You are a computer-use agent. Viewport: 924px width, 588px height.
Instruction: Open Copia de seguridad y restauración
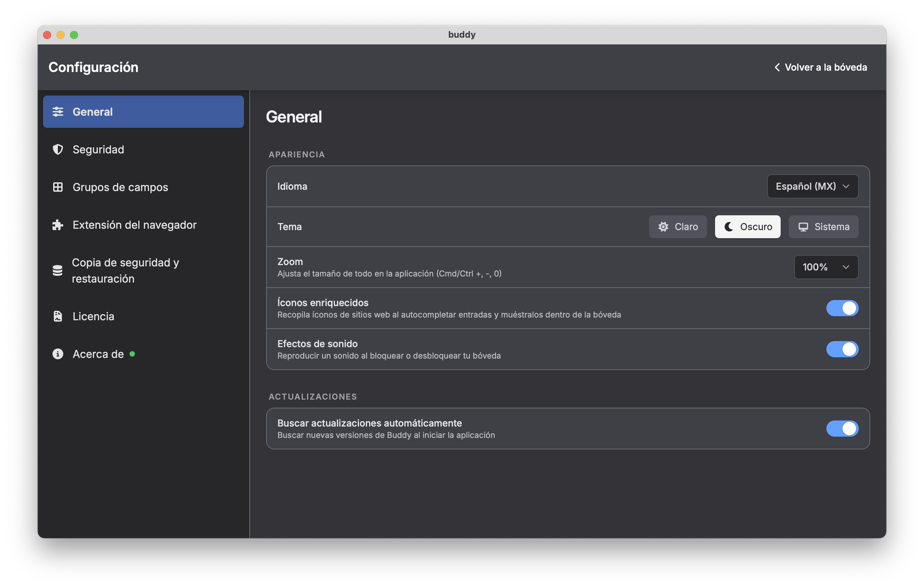click(143, 270)
